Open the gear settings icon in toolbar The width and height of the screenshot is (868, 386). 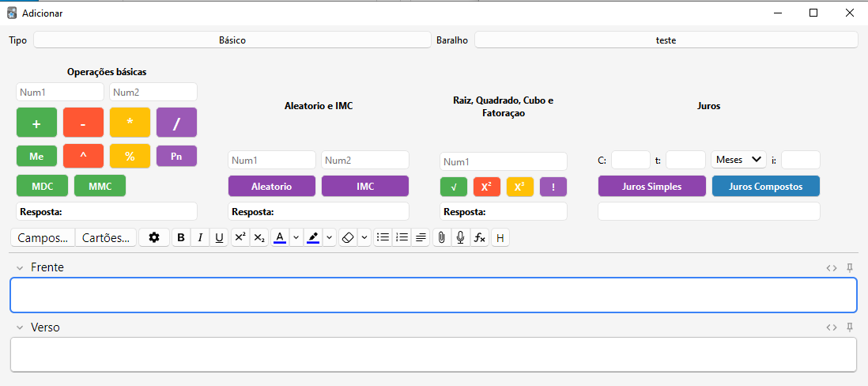[154, 237]
